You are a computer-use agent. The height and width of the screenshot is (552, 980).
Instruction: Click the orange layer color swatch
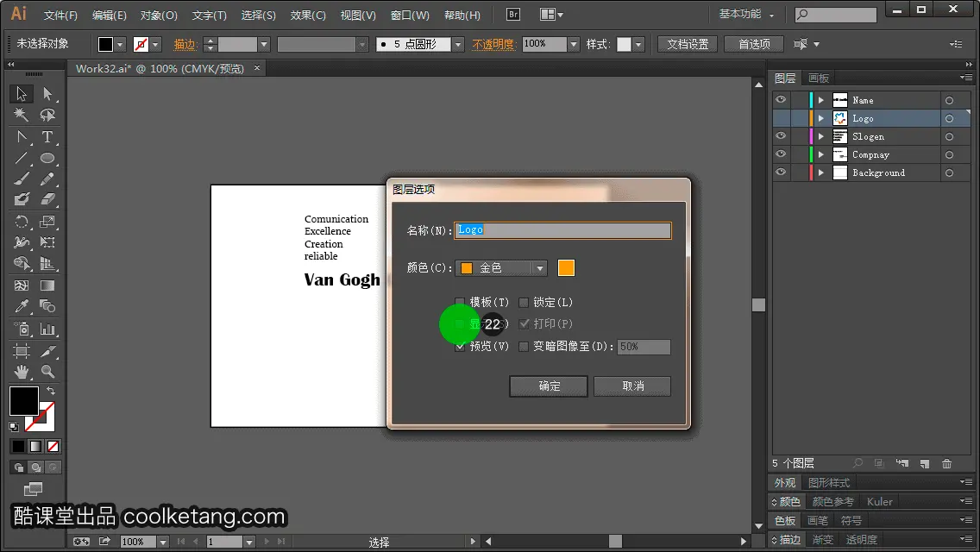click(x=566, y=268)
